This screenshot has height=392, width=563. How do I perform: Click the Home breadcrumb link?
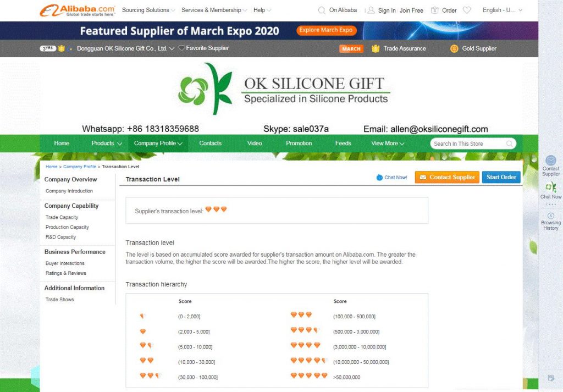tap(51, 167)
